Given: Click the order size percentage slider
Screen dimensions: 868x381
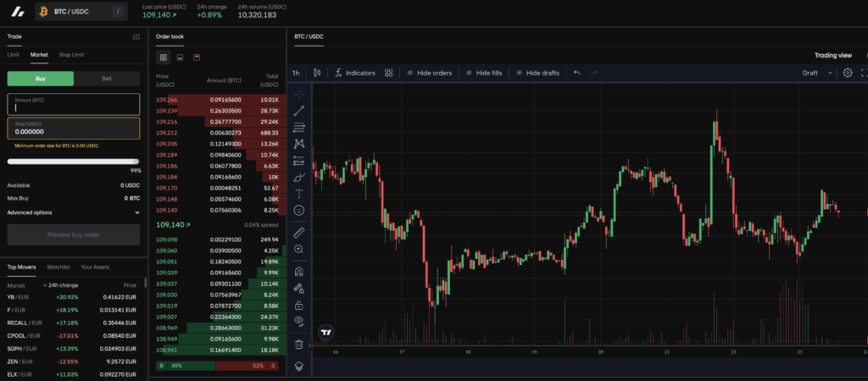Looking at the screenshot, I should click(x=73, y=161).
